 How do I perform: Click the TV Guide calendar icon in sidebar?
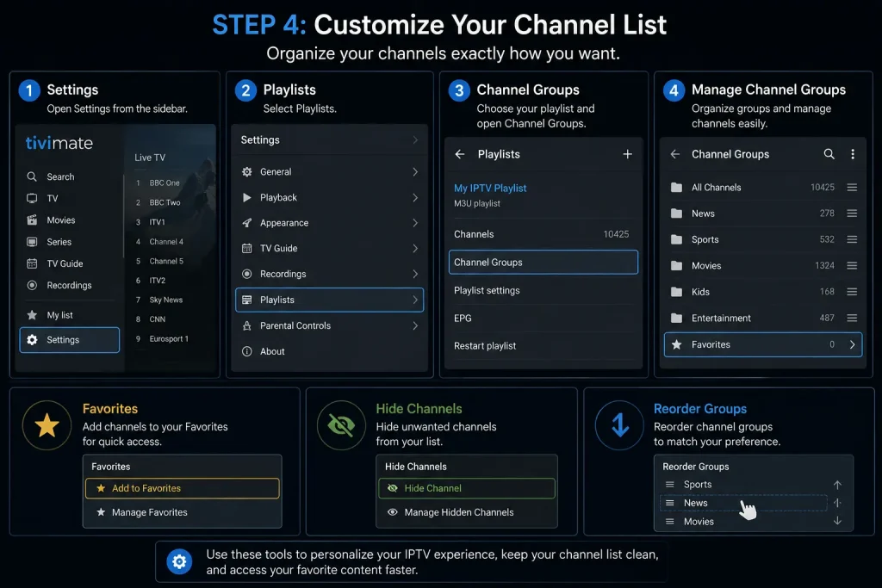coord(32,263)
